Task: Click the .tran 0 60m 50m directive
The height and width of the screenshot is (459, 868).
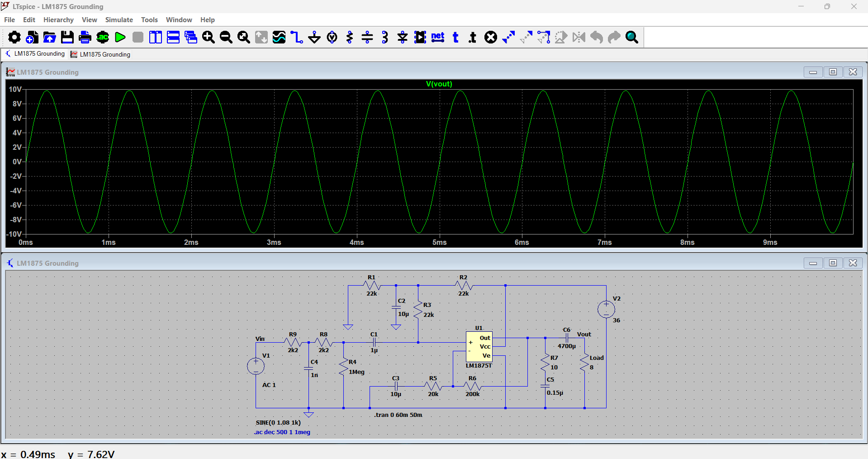Action: [x=398, y=415]
